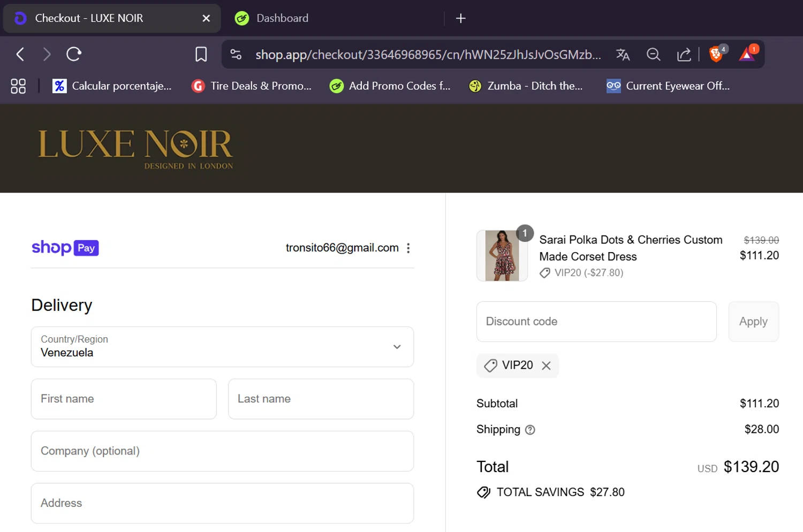
Task: Open the Zumba - Ditch the bookmark
Action: click(x=526, y=86)
